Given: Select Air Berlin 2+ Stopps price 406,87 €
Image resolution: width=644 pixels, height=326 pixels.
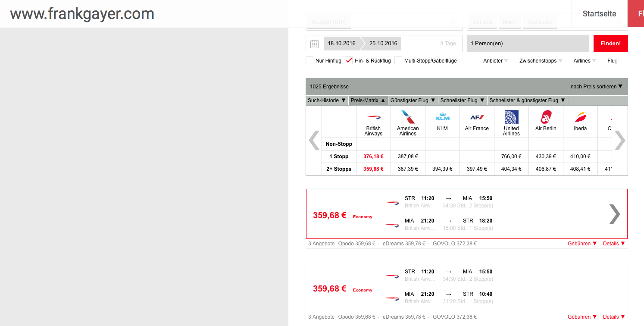Looking at the screenshot, I should click(x=546, y=169).
